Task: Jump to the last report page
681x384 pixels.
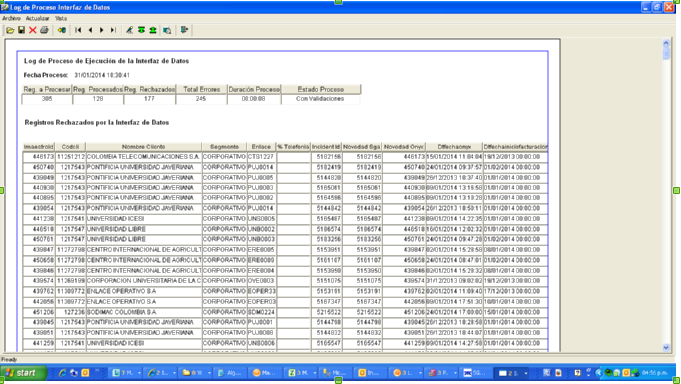Action: point(113,30)
